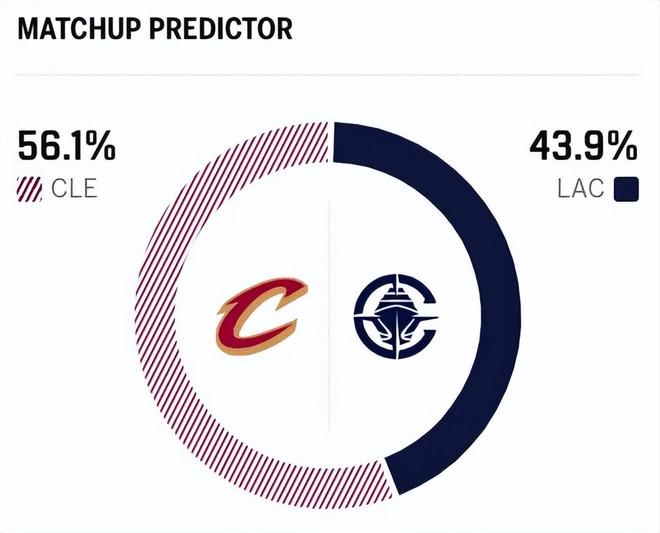Screen dimensions: 660x533
Task: Click the top junction where both arcs meet
Action: pyautogui.click(x=331, y=140)
